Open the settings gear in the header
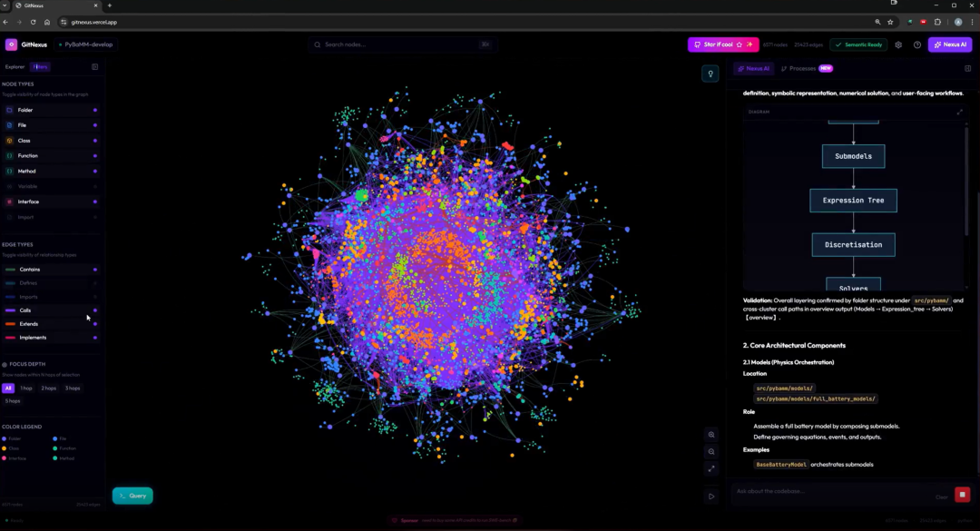The height and width of the screenshot is (531, 980). tap(898, 45)
